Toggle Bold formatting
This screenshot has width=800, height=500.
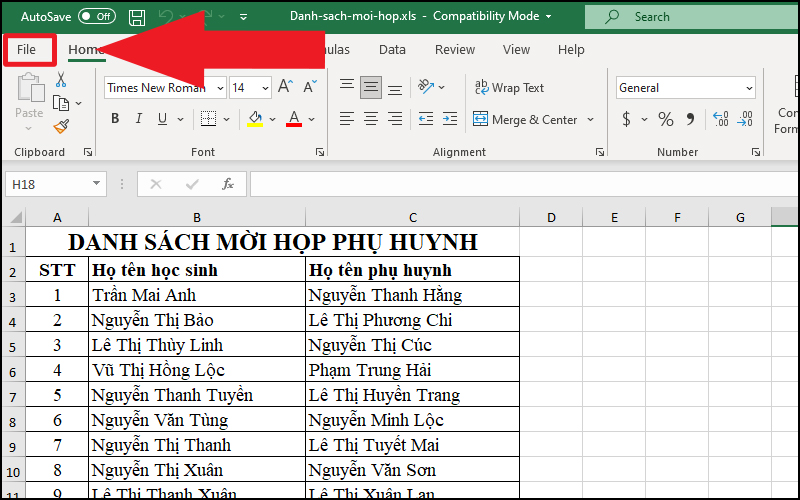[x=115, y=119]
